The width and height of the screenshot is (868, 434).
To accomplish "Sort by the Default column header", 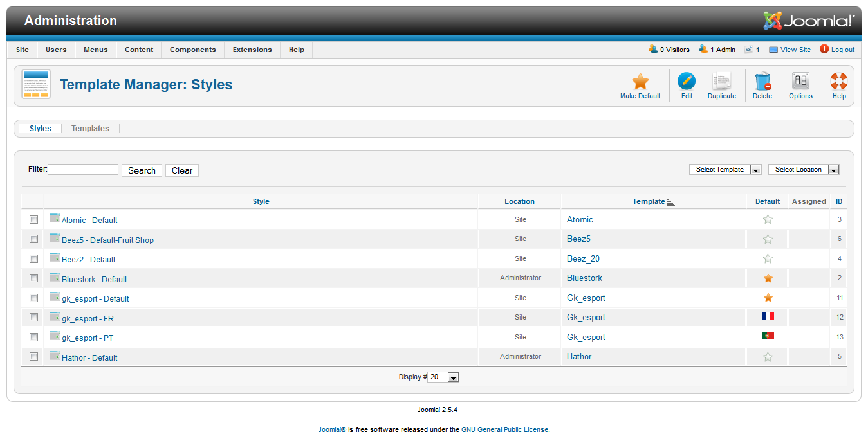I will coord(768,202).
